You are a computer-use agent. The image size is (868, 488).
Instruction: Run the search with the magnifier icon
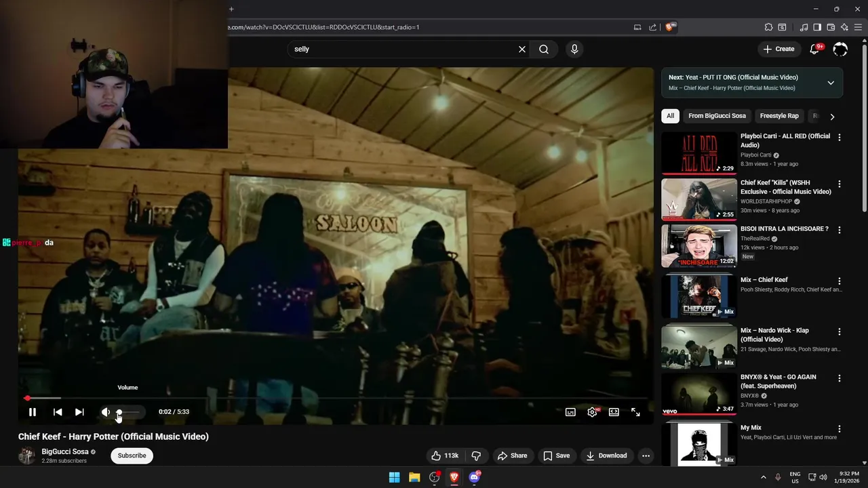click(544, 49)
